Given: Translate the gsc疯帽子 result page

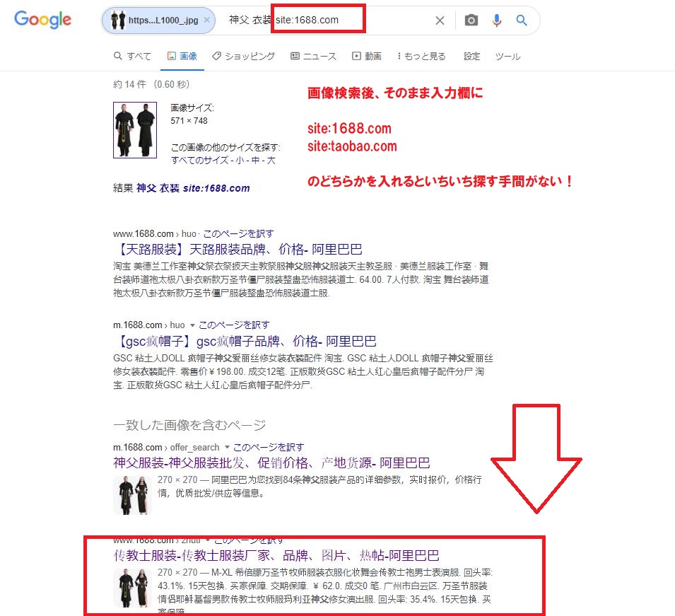Looking at the screenshot, I should (x=234, y=325).
